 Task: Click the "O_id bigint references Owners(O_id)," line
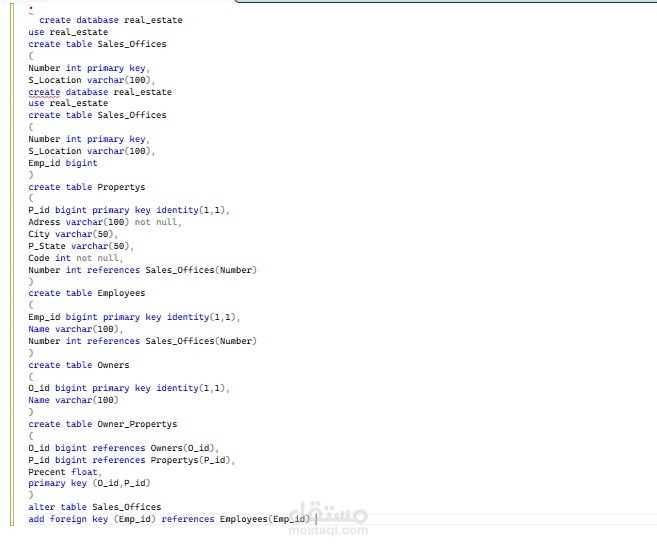coord(124,448)
